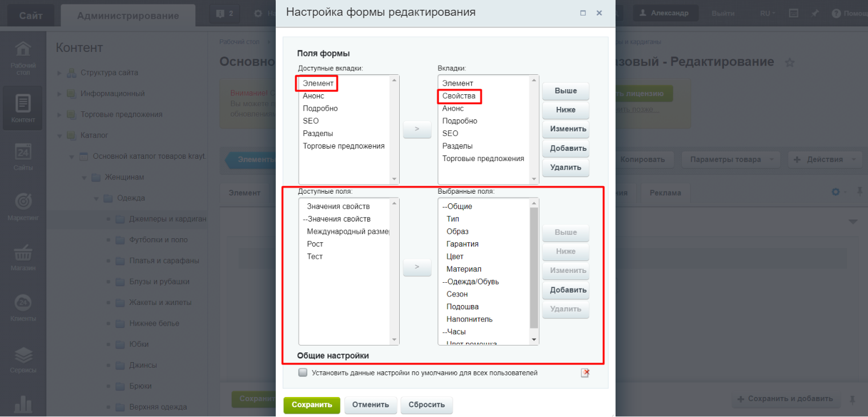Open the Маркетинг sidebar section
Viewport: 868px width, 417px height.
click(23, 207)
